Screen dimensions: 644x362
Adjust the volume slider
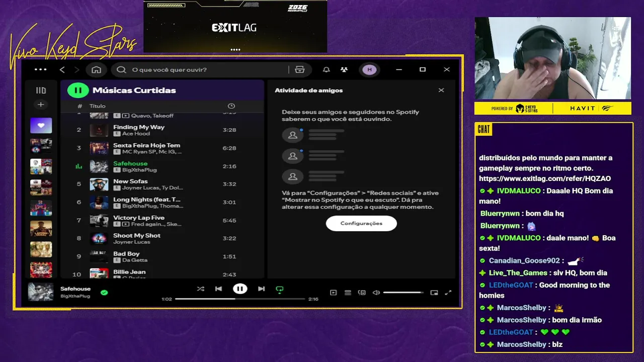pyautogui.click(x=403, y=293)
